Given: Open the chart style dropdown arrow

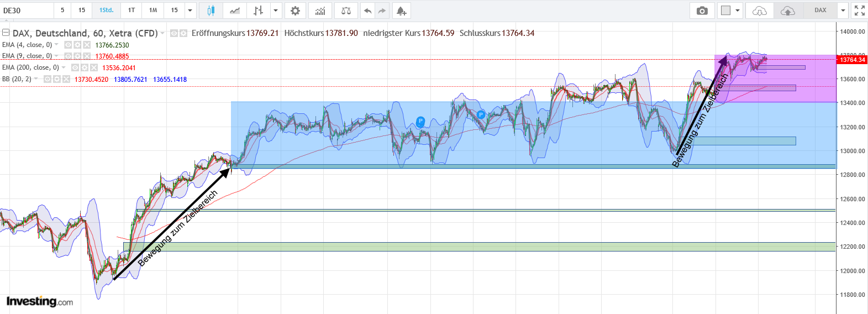Looking at the screenshot, I should (276, 11).
